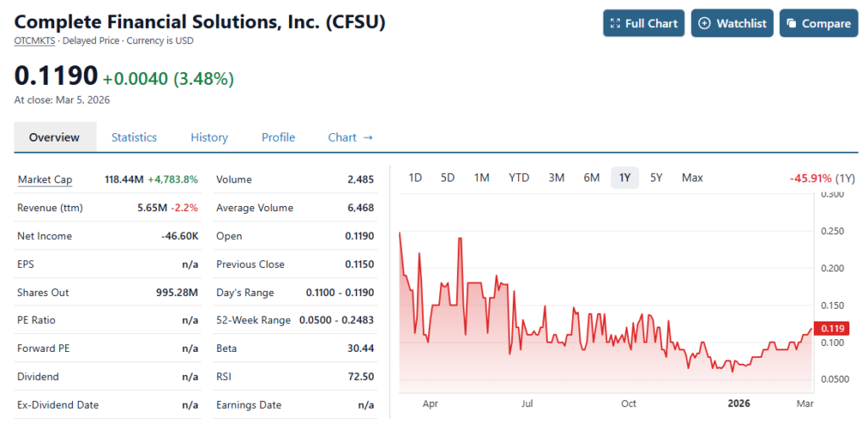Set chart range to 1D

click(x=415, y=177)
